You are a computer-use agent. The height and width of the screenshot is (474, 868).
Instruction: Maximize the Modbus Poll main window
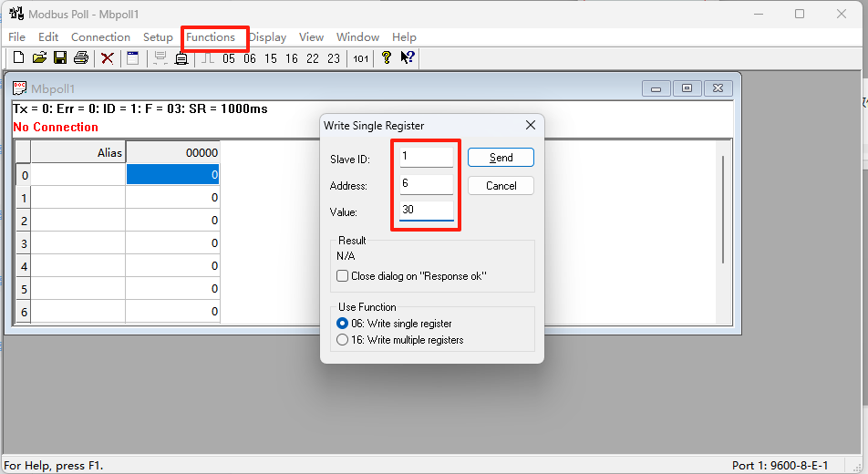pos(800,14)
